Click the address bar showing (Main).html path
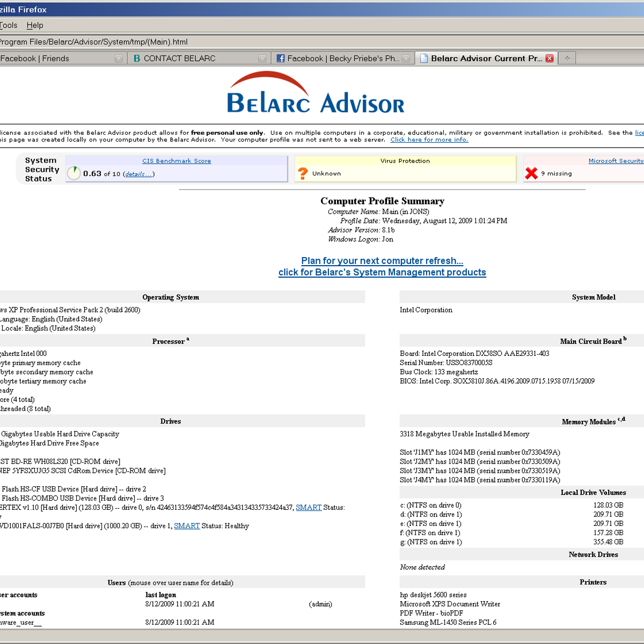 click(268, 42)
